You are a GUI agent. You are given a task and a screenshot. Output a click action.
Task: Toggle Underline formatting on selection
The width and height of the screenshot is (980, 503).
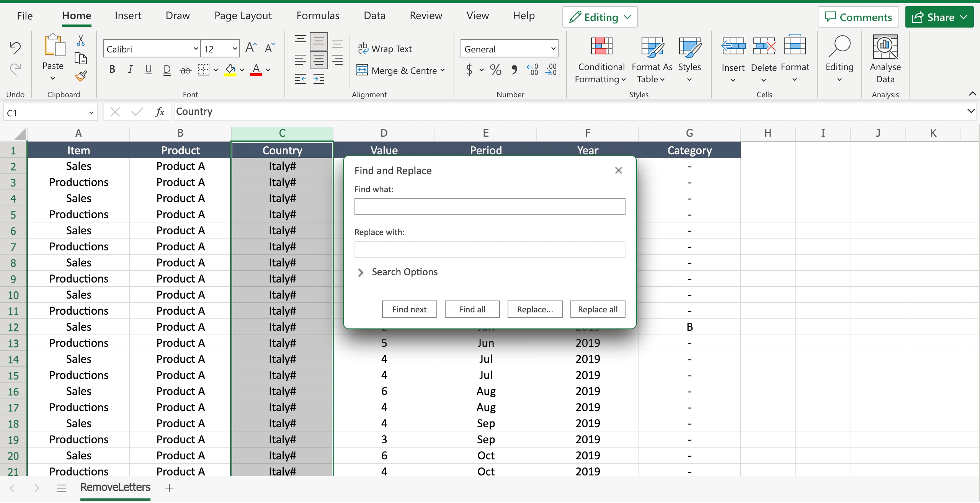click(x=149, y=69)
